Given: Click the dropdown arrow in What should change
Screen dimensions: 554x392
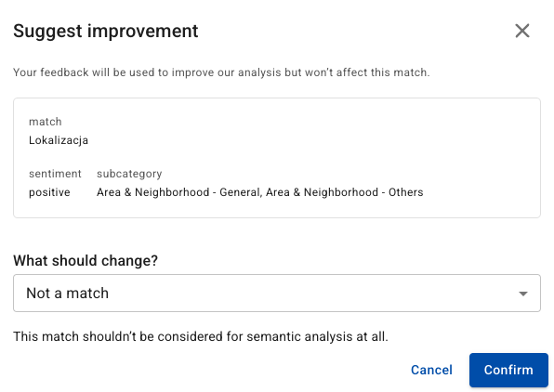Looking at the screenshot, I should click(x=523, y=294).
